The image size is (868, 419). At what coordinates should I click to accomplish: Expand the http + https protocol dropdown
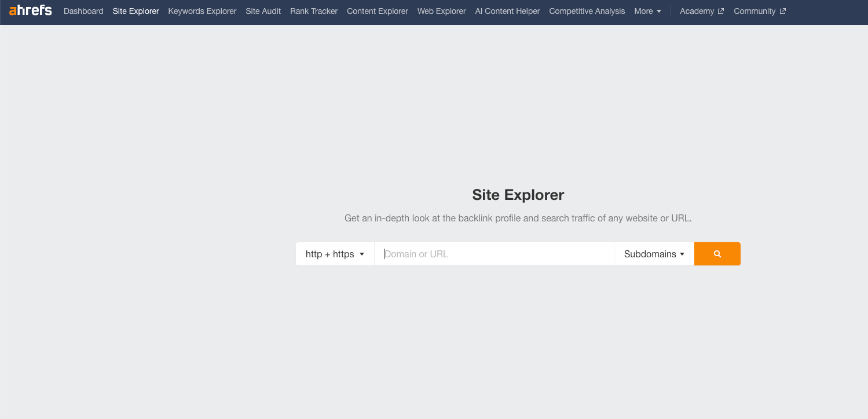(335, 254)
